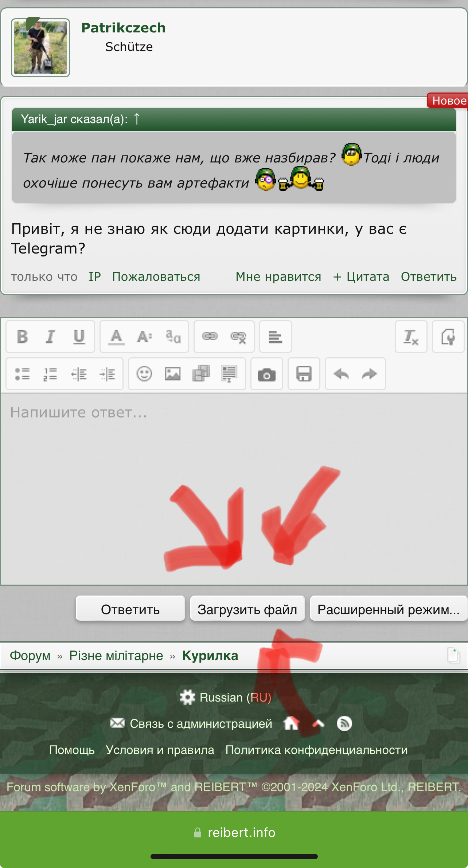Open Різне мілітарне in the breadcrumb
Screen dimensions: 468x868
[x=116, y=656]
